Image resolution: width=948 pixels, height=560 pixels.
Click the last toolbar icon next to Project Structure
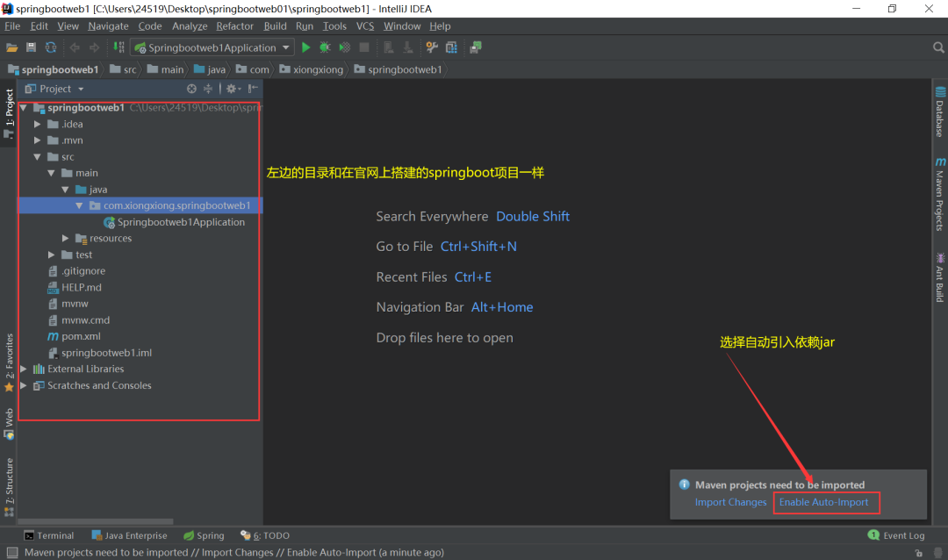[x=476, y=47]
